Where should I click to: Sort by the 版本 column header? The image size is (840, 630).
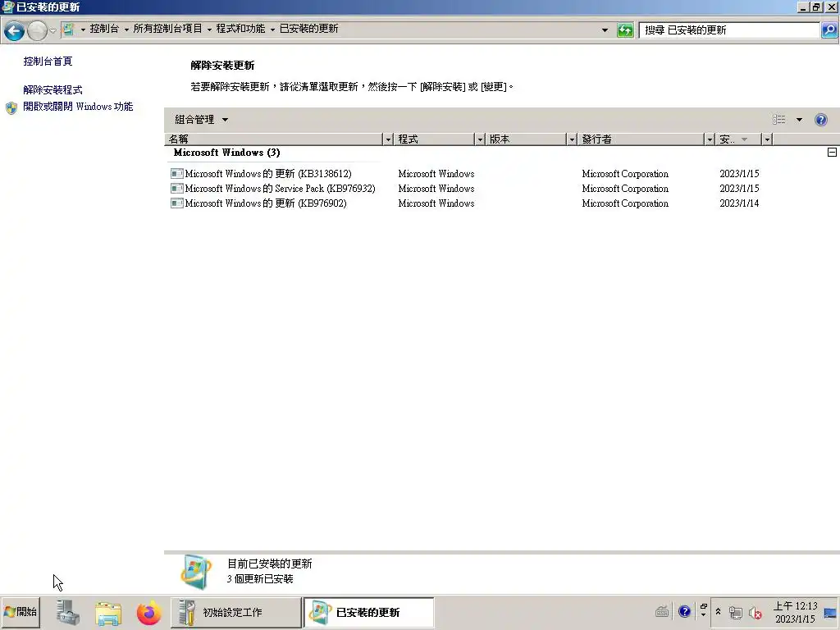pyautogui.click(x=526, y=139)
